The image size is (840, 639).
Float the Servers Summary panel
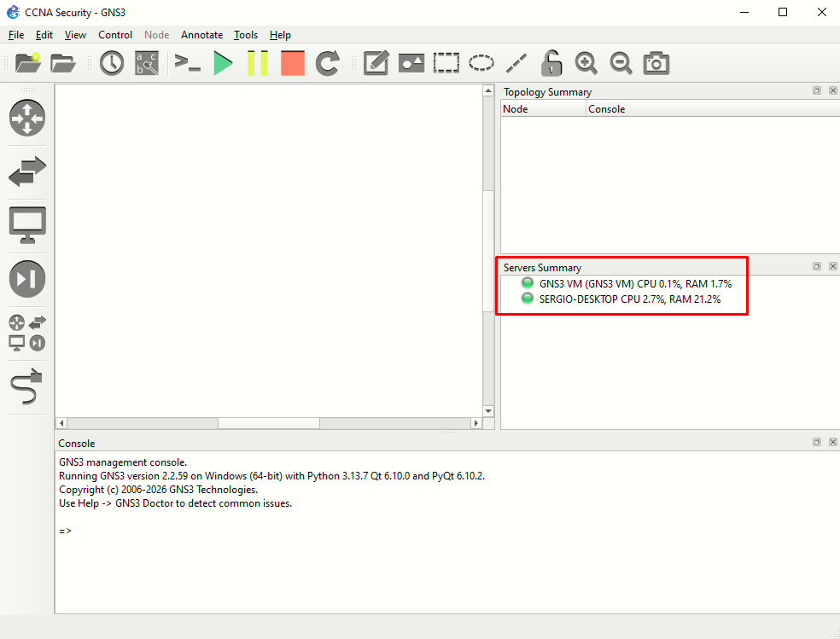816,266
